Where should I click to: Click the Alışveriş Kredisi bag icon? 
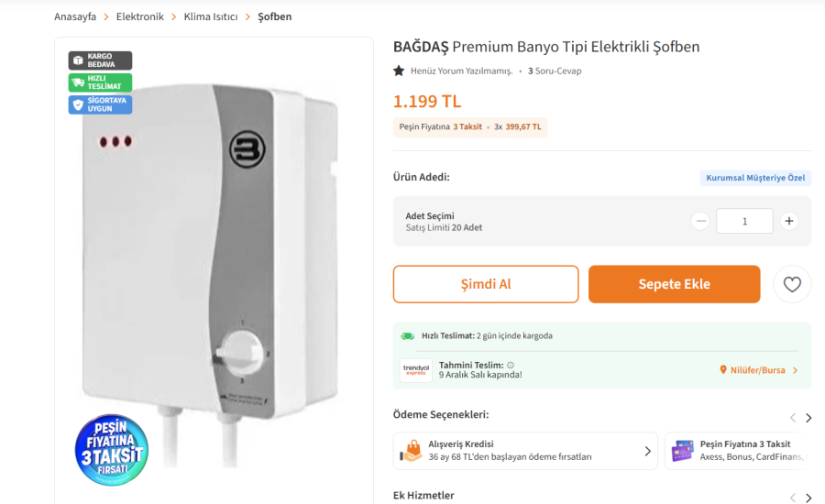click(x=412, y=451)
